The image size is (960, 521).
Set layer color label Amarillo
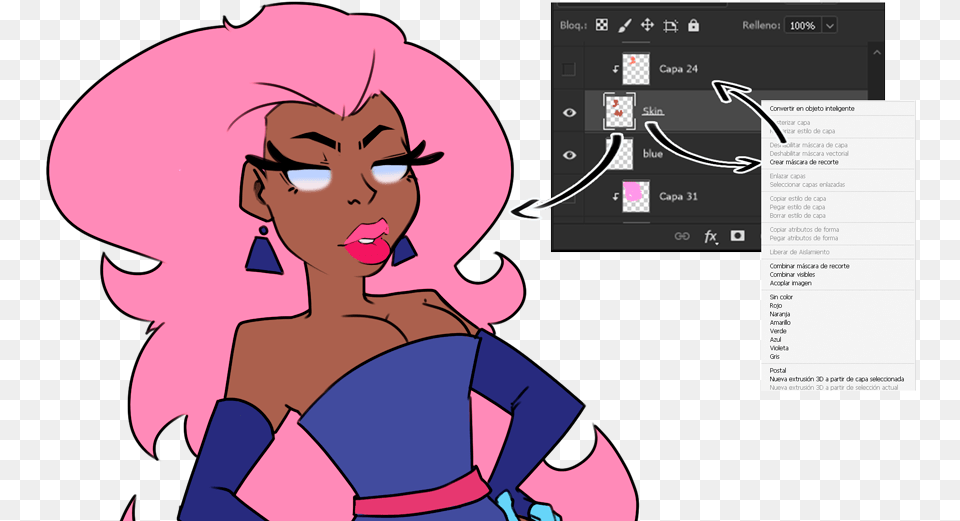point(780,323)
